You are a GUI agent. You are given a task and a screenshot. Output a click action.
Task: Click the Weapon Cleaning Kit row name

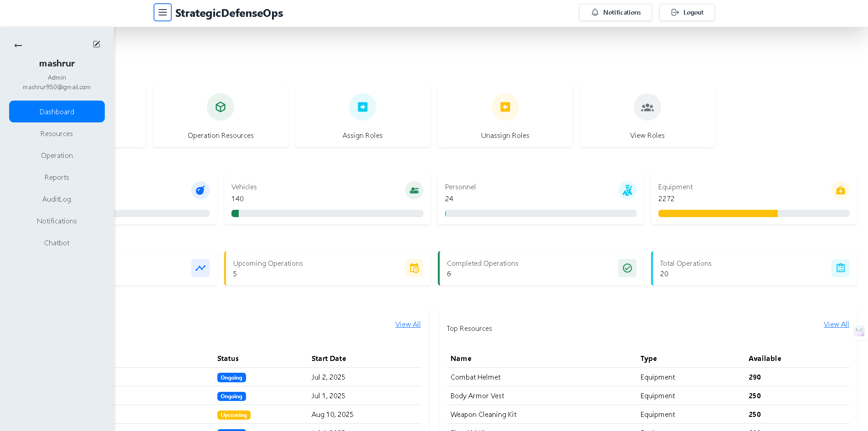[483, 414]
